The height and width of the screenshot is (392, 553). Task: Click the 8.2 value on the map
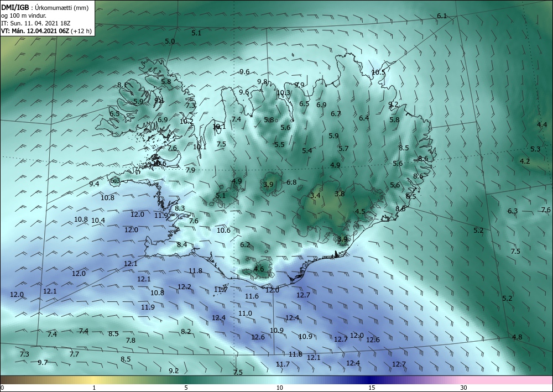pos(186,331)
